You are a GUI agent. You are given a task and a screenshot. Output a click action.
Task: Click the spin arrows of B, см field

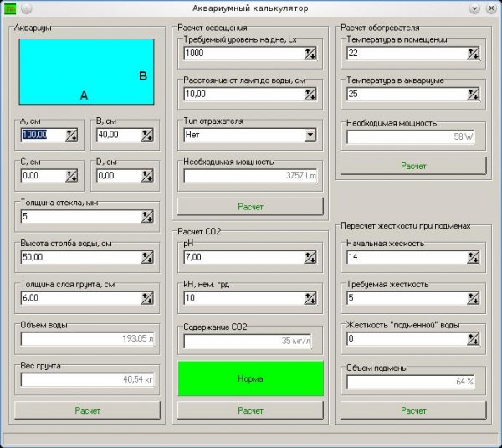(147, 135)
